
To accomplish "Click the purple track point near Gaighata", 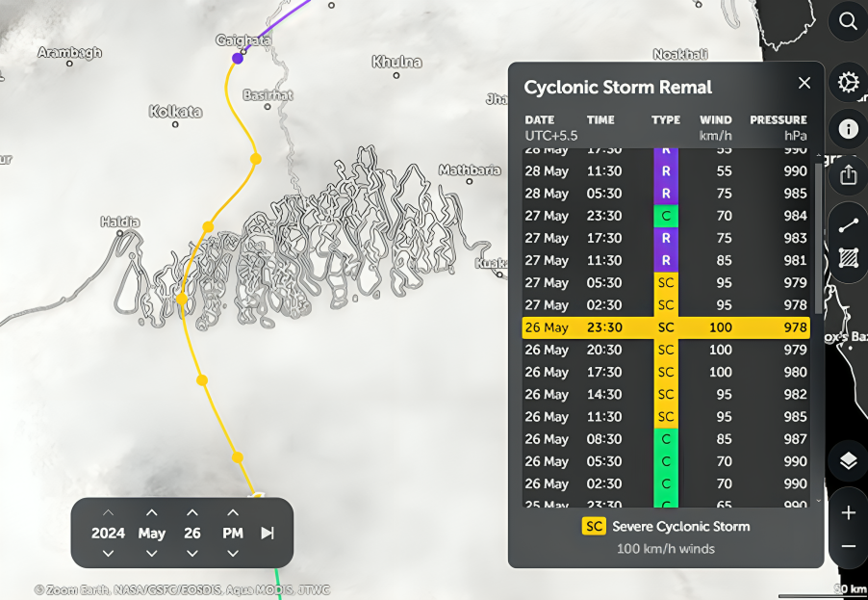I will tap(238, 58).
